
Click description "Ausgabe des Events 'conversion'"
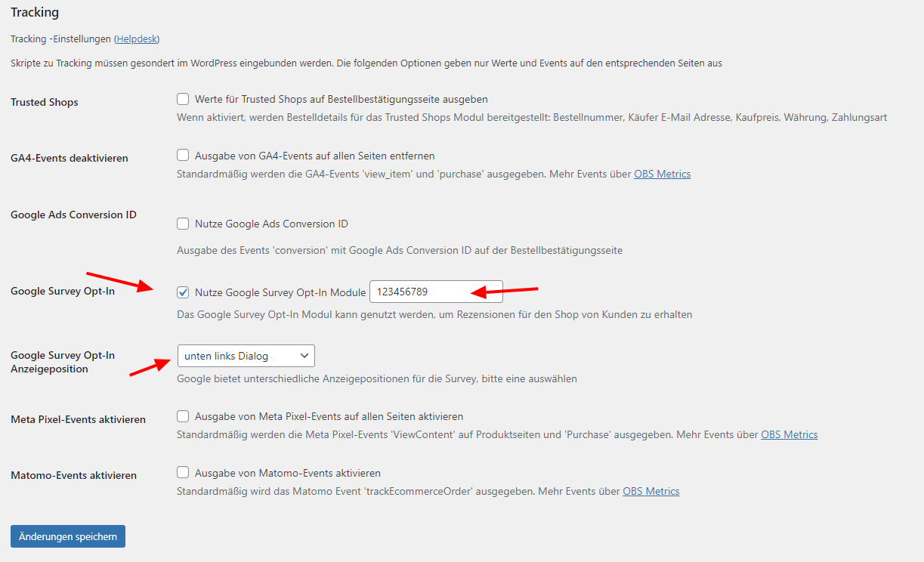(400, 250)
